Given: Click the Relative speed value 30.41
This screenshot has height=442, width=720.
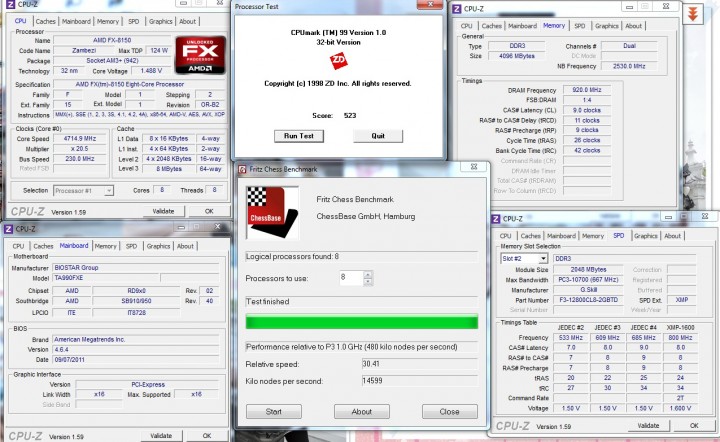Looking at the screenshot, I should click(x=420, y=364).
